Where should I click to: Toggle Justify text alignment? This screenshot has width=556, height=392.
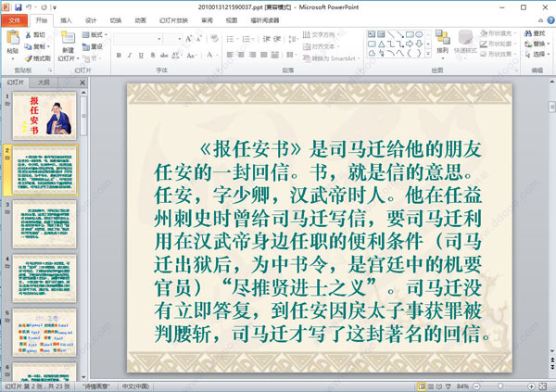click(x=264, y=55)
